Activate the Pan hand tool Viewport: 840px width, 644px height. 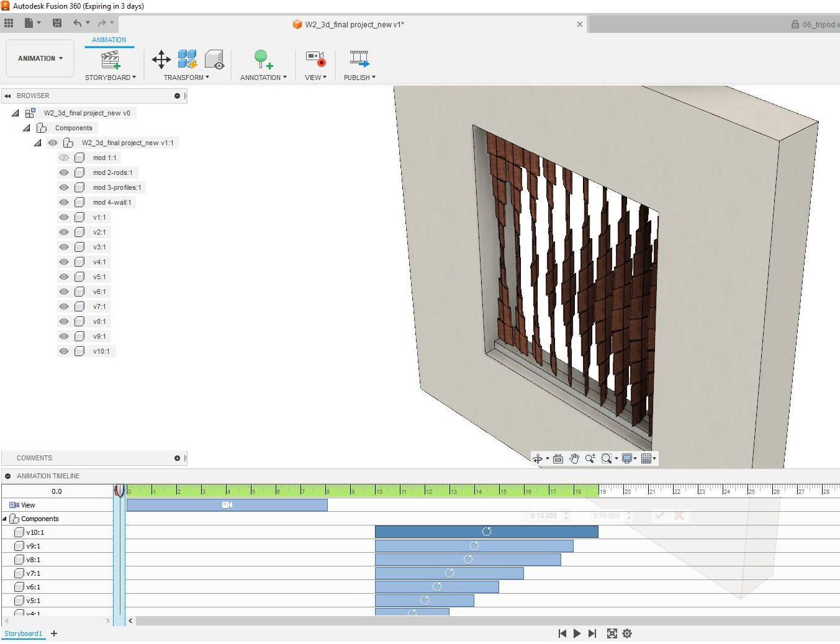[x=574, y=458]
